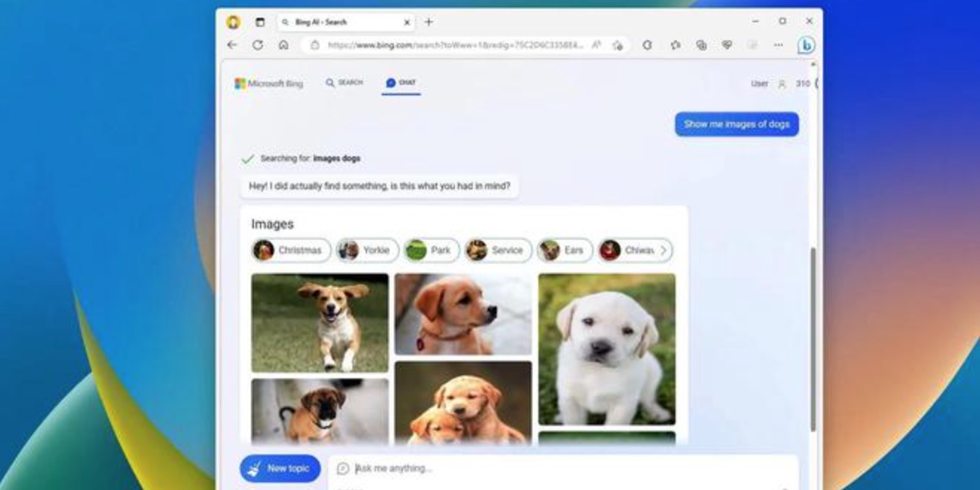Open a new browser tab
Viewport: 980px width, 490px height.
(429, 22)
